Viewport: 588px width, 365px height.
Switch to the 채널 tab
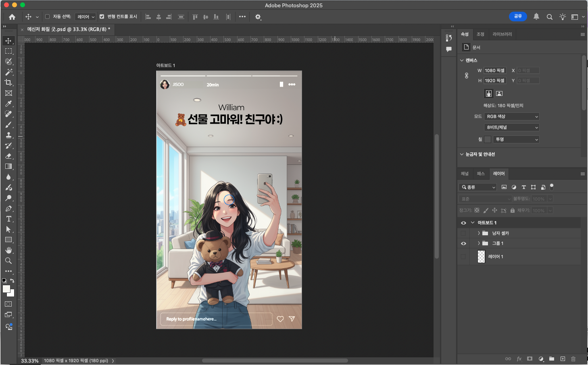pos(465,174)
